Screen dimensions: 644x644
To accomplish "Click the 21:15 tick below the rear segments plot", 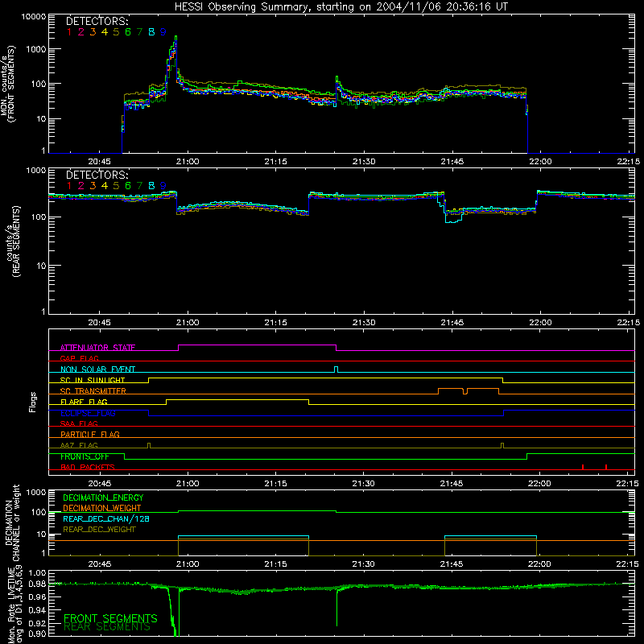I will point(275,323).
